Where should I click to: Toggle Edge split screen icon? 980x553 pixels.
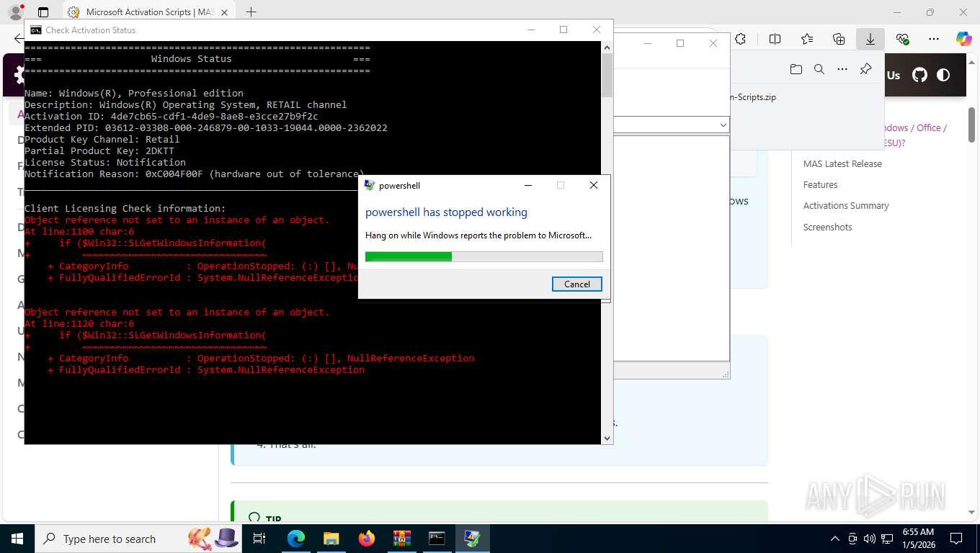775,39
